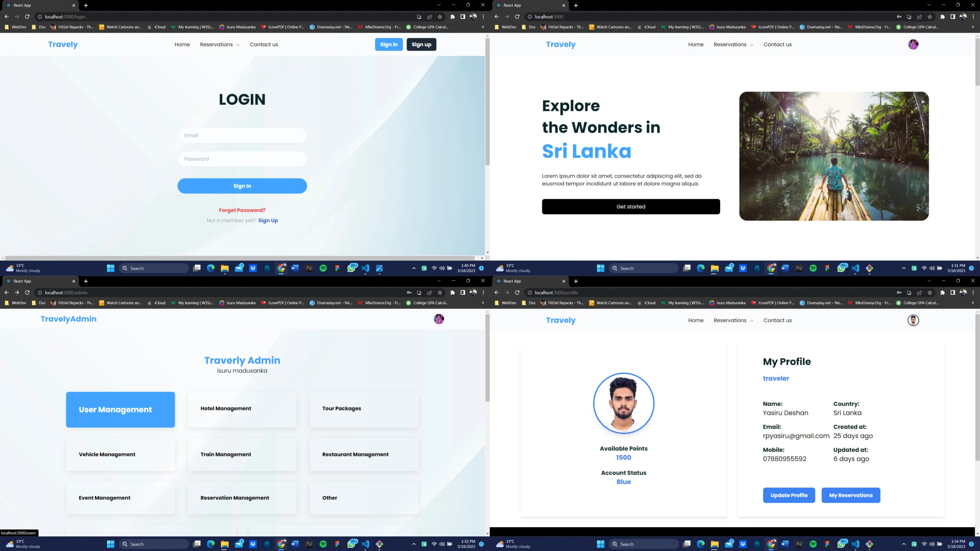Open the Reservations dropdown on the Sri Lanka homepage
980x551 pixels.
coord(733,44)
